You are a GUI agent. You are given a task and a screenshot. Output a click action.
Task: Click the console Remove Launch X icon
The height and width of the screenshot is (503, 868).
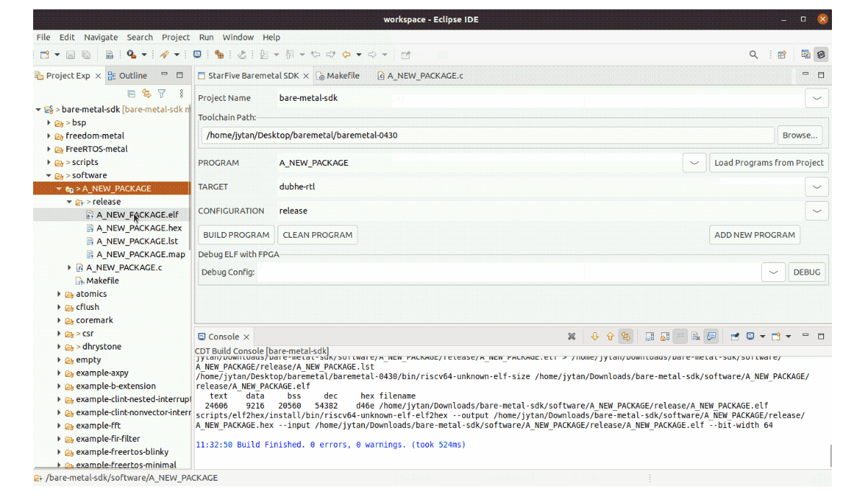tap(572, 337)
